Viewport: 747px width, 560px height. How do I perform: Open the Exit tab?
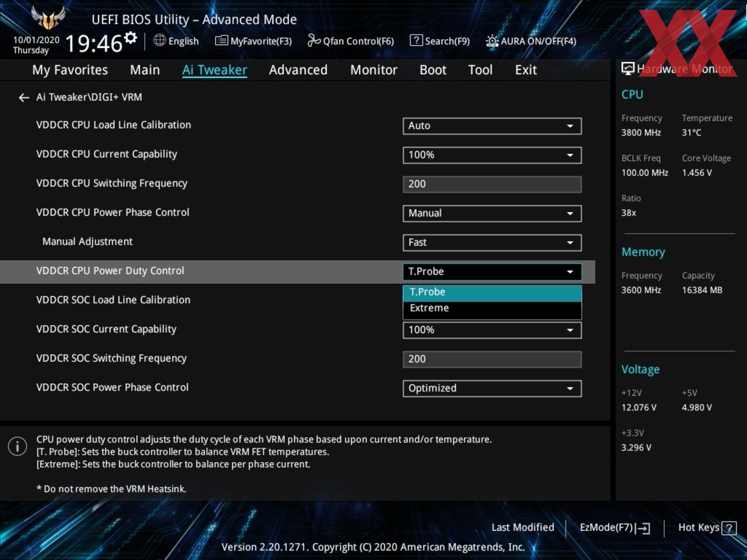click(526, 70)
